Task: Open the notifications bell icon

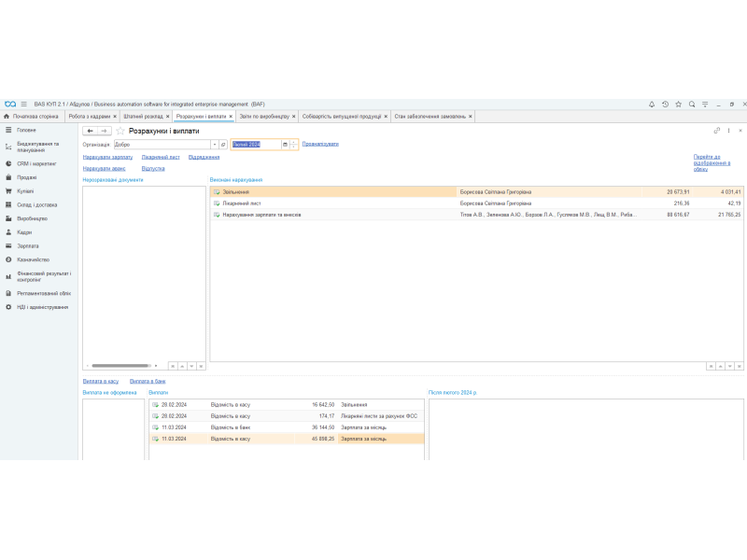Action: [x=651, y=105]
